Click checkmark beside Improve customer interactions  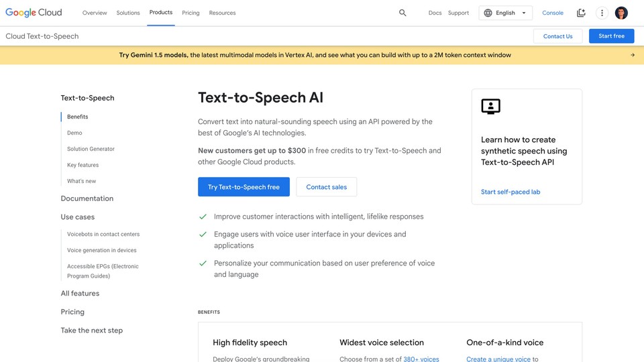coord(203,217)
